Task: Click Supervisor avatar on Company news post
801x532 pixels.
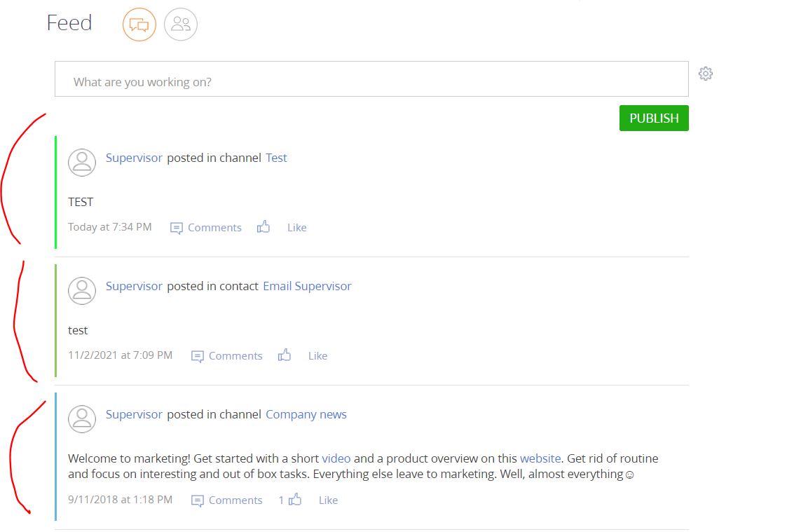Action: (82, 419)
